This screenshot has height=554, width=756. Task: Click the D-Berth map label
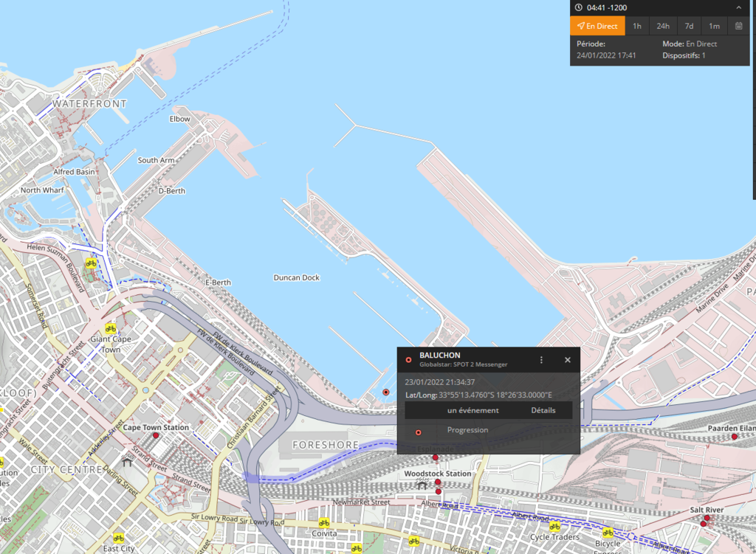[172, 191]
